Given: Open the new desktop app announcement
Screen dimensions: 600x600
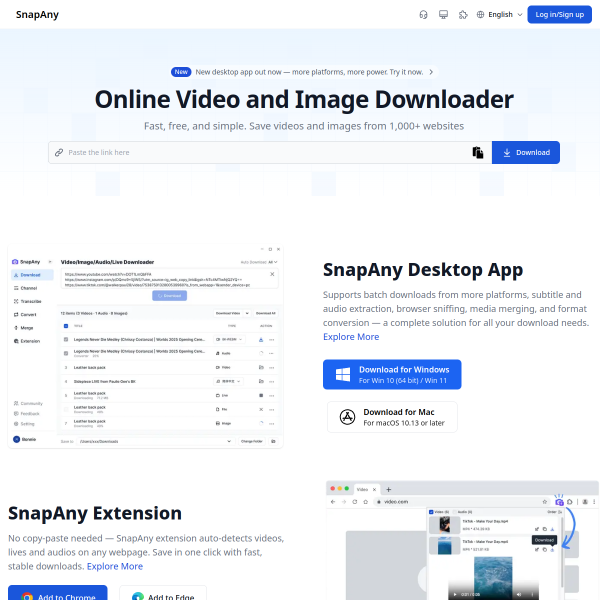Looking at the screenshot, I should pyautogui.click(x=304, y=72).
